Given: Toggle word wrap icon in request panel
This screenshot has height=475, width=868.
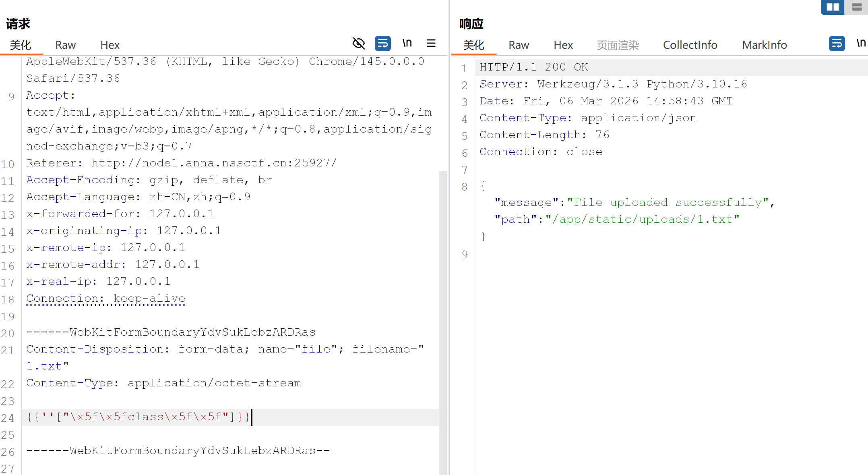Looking at the screenshot, I should pyautogui.click(x=382, y=43).
